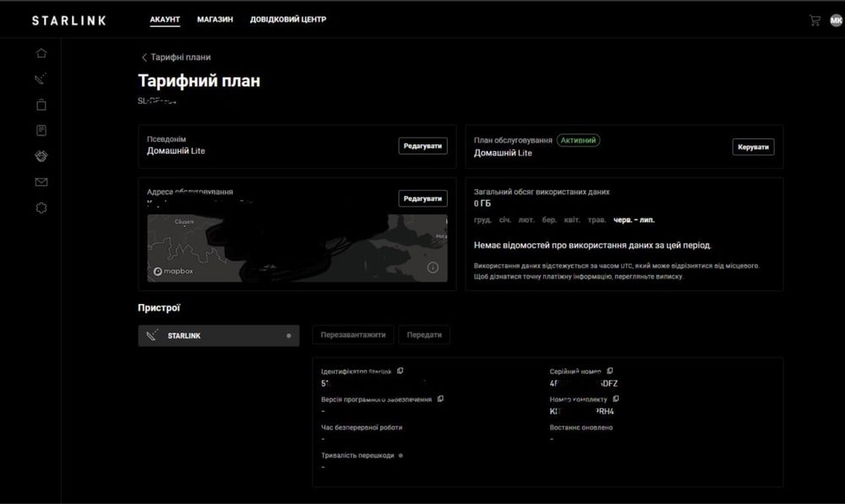This screenshot has width=845, height=504.
Task: Click the STARLINK logo
Action: 69,20
